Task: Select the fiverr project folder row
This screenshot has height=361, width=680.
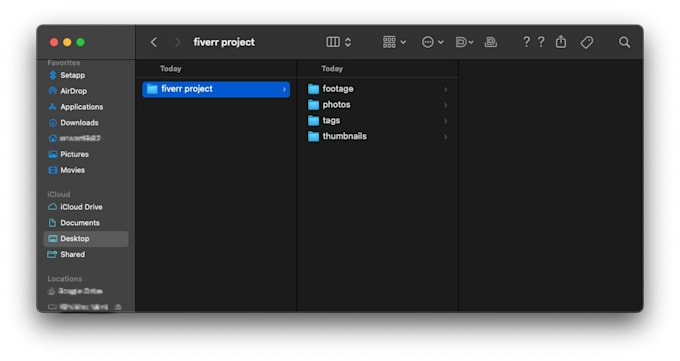Action: (216, 89)
